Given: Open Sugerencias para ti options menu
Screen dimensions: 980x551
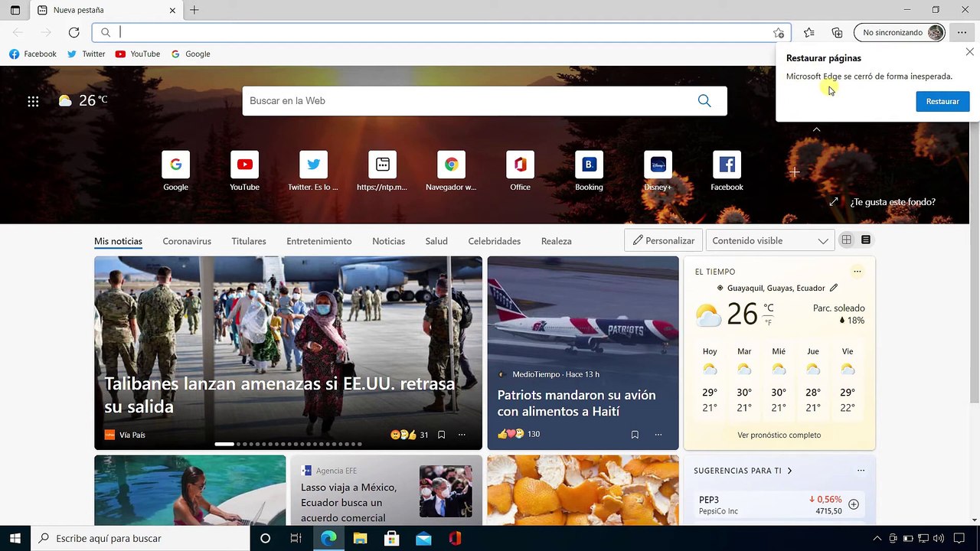Looking at the screenshot, I should (x=861, y=471).
